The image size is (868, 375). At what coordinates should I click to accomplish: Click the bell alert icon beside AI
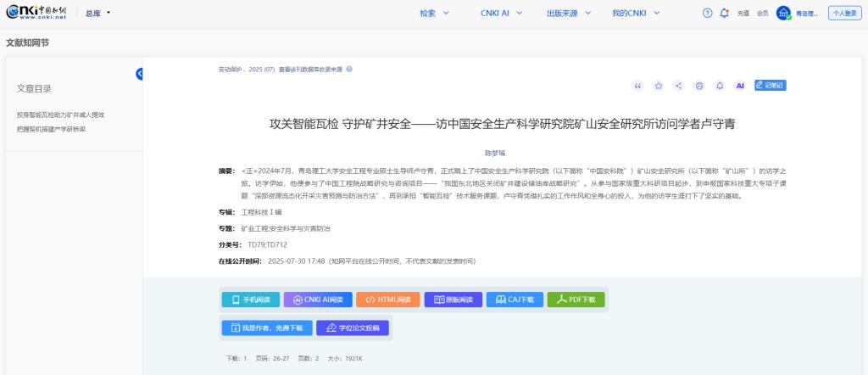tap(720, 86)
